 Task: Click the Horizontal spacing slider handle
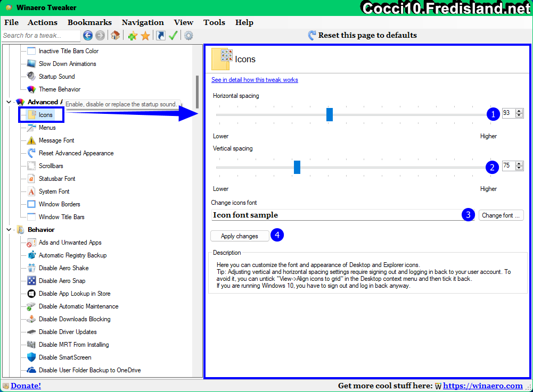pyautogui.click(x=330, y=114)
